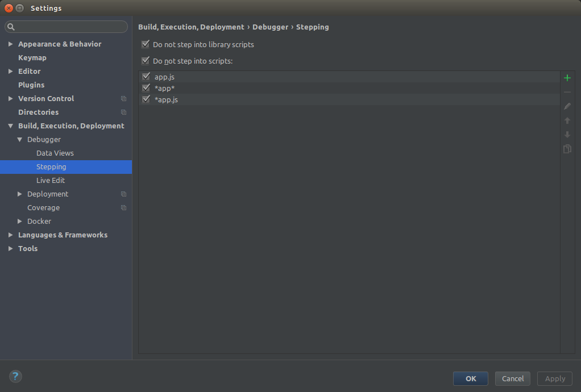The width and height of the screenshot is (581, 392).
Task: Uncheck 'Do not step into library scripts'
Action: (x=146, y=44)
